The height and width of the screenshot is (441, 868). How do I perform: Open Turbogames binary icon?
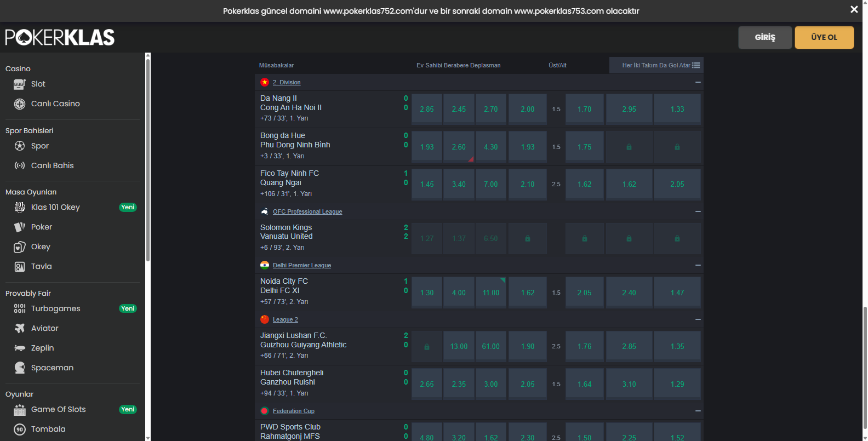20,308
